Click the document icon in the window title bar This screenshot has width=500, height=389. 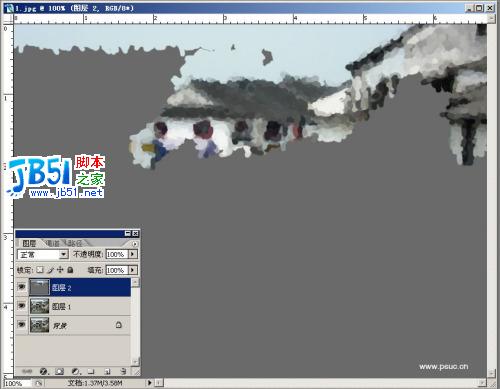(8, 8)
